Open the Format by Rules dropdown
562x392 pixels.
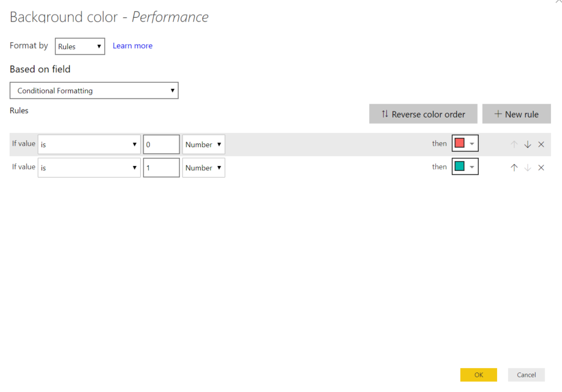[80, 47]
